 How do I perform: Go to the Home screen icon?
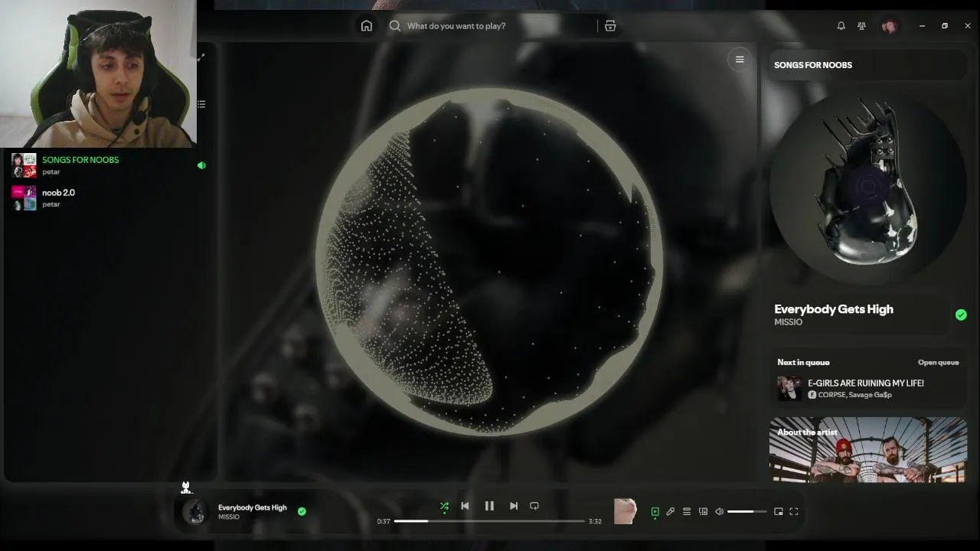[x=367, y=26]
